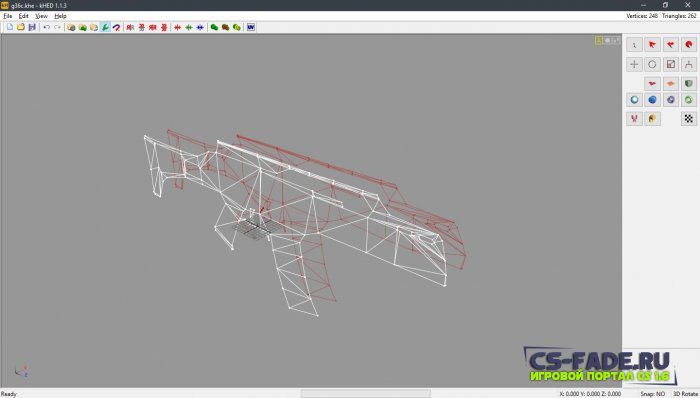Open a model with the folder icon
This screenshot has width=700, height=398.
click(21, 27)
